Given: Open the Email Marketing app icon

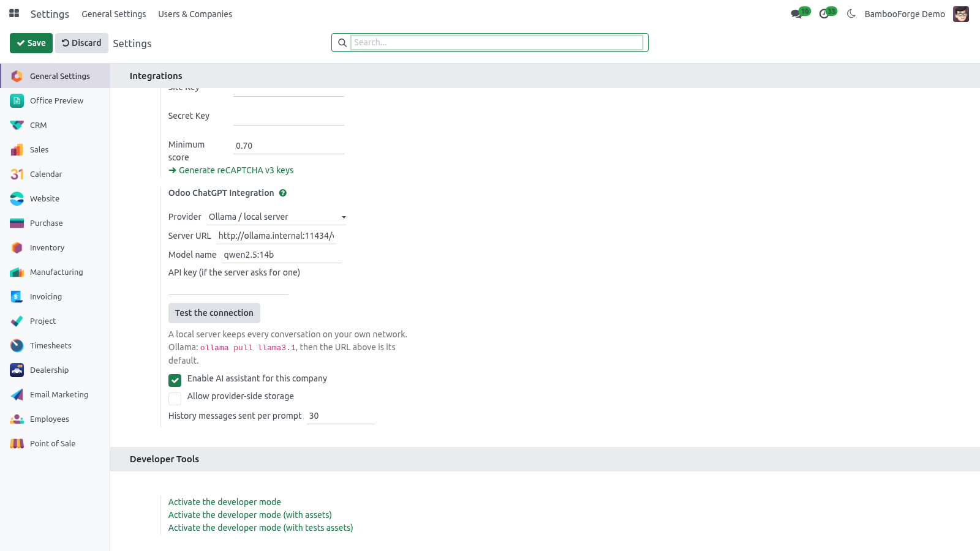Looking at the screenshot, I should click(17, 394).
